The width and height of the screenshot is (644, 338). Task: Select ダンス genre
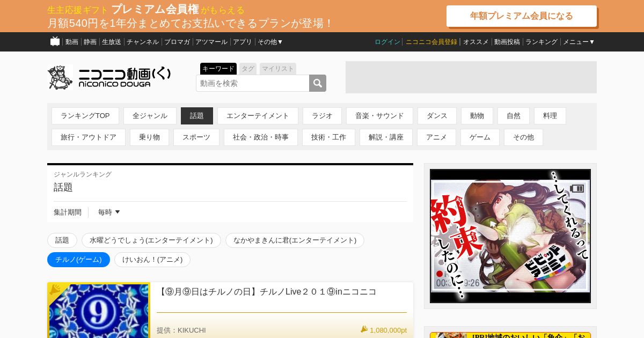[x=437, y=116]
